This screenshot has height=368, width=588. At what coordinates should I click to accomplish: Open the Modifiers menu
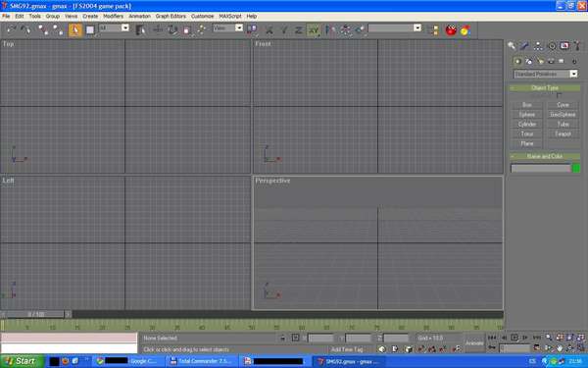coord(113,16)
